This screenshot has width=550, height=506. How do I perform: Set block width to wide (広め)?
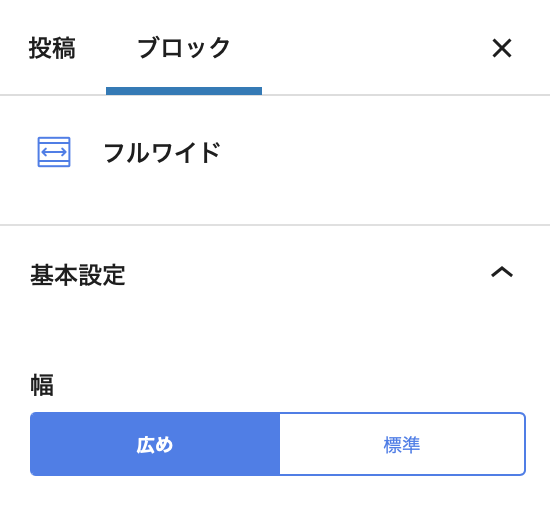(x=155, y=444)
